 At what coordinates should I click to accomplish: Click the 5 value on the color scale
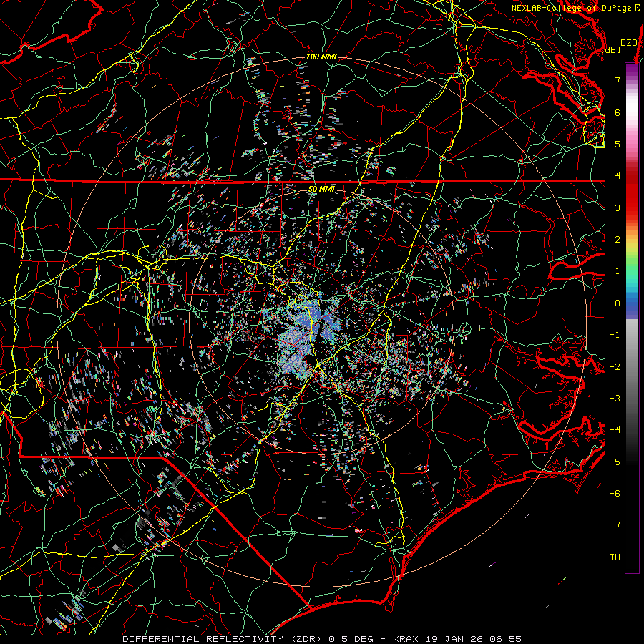[x=618, y=144]
